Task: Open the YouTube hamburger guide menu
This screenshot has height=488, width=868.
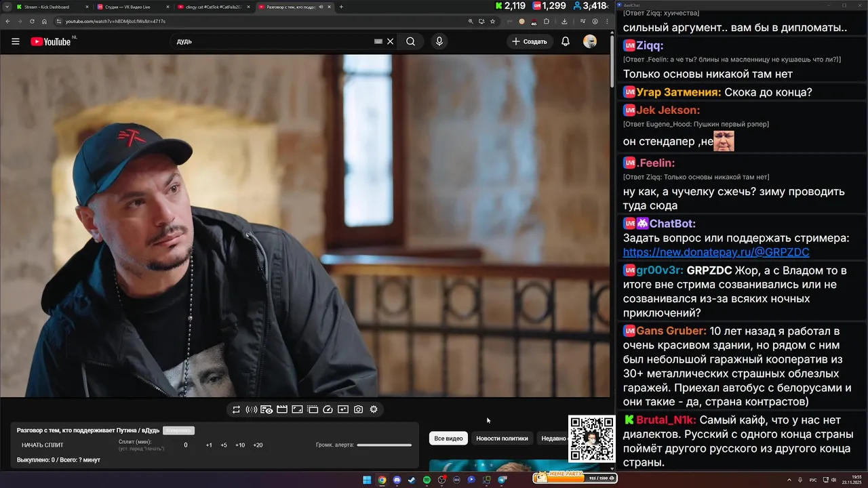Action: [15, 41]
